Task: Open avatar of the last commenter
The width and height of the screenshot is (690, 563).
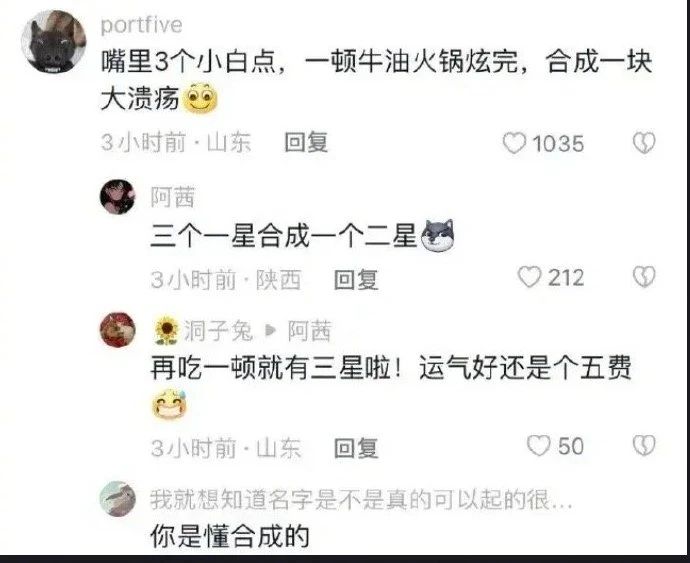Action: pos(117,499)
